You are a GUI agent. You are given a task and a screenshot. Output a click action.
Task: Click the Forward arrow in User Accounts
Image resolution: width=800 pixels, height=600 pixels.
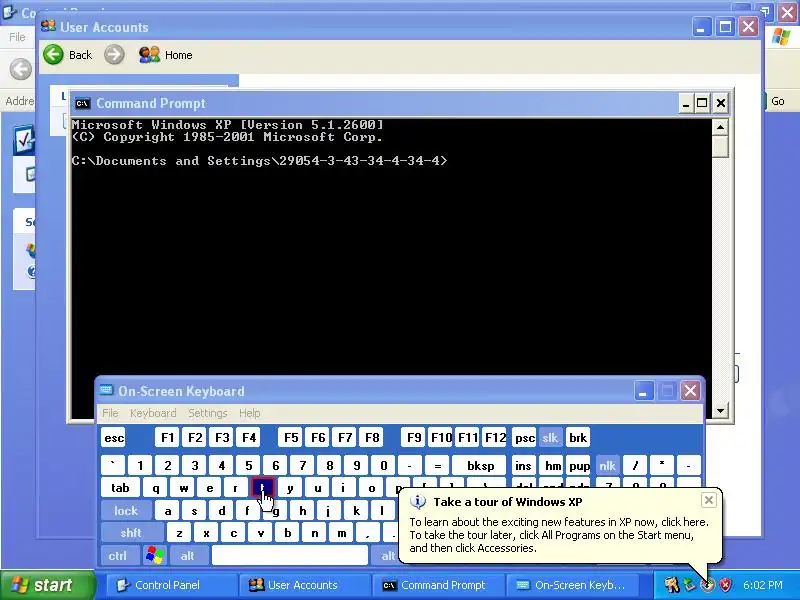(114, 55)
